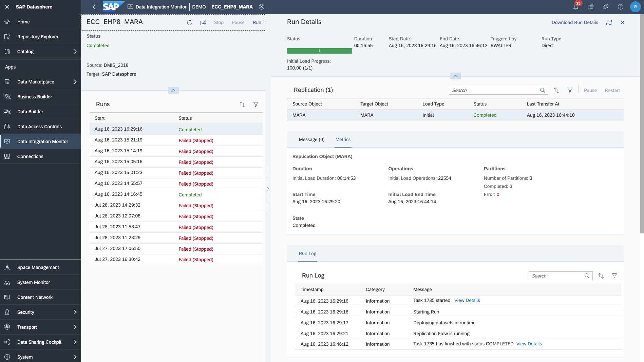Expand the Data Marketplace submenu
Image resolution: width=644 pixels, height=362 pixels.
click(x=75, y=82)
